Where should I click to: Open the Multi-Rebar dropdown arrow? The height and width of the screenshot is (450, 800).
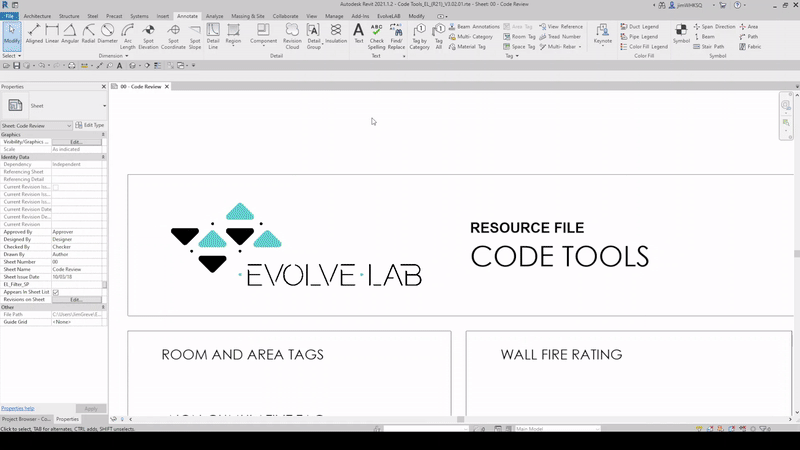pyautogui.click(x=580, y=47)
